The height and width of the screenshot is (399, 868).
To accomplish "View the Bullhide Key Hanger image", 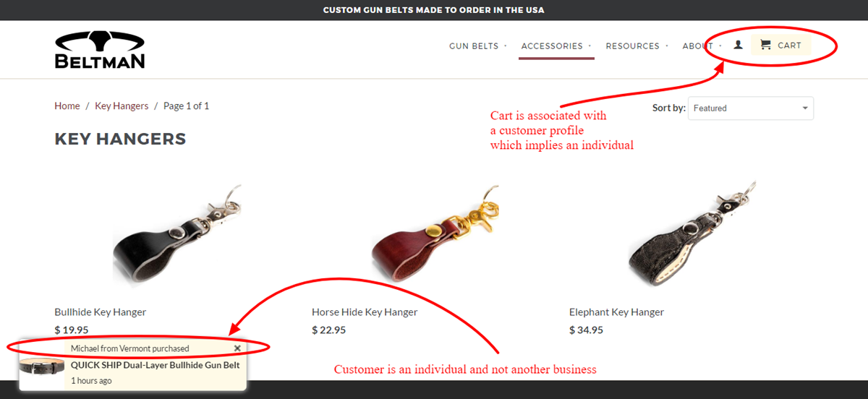I will click(176, 233).
